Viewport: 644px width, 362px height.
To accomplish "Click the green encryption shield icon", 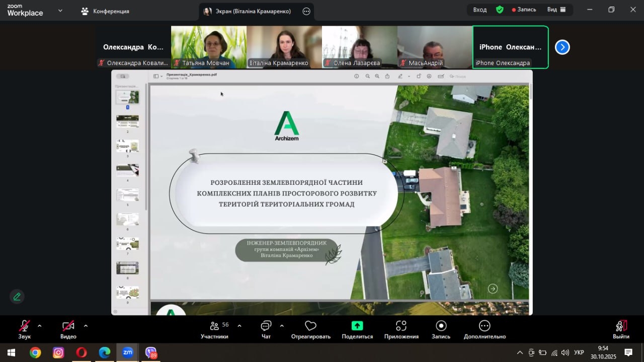I will [500, 10].
